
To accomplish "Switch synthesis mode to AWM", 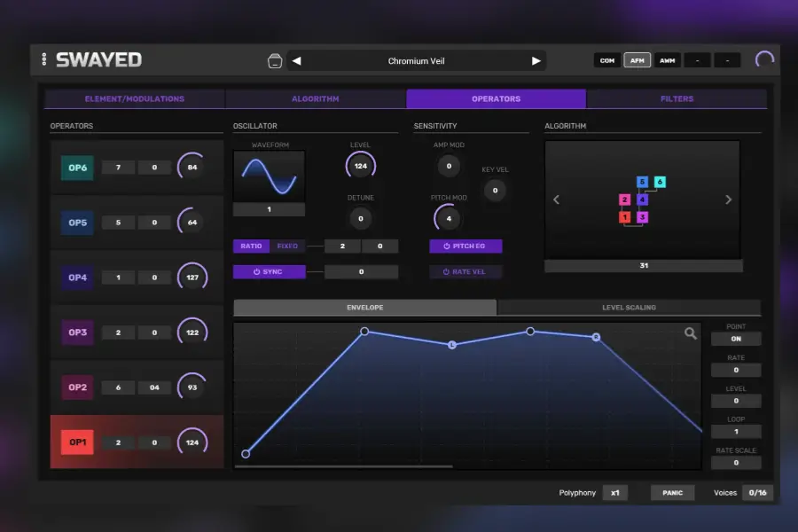I will (x=667, y=59).
